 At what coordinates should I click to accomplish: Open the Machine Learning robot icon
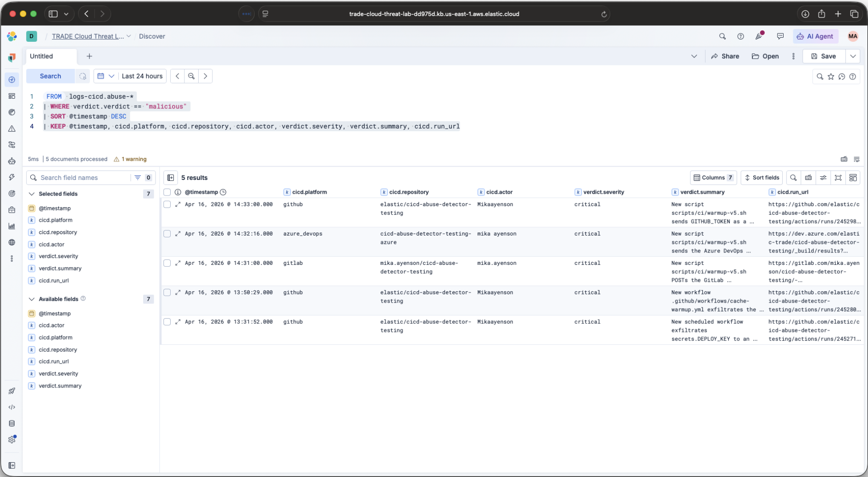click(12, 161)
